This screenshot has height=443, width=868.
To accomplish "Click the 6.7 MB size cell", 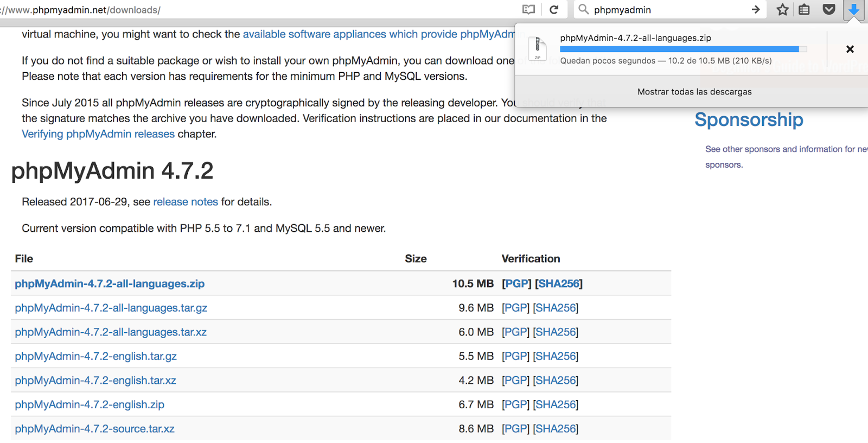I will click(x=476, y=404).
